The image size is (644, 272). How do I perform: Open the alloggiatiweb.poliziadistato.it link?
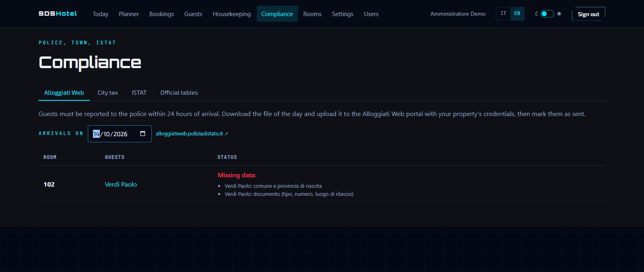click(x=192, y=134)
